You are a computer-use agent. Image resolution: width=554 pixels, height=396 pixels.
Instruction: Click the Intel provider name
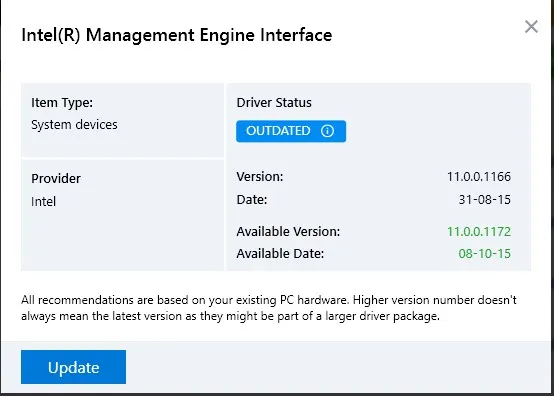(43, 202)
